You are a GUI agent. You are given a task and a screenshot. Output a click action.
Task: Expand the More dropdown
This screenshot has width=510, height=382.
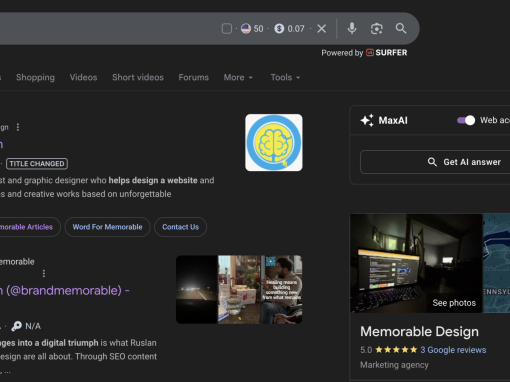(x=238, y=77)
